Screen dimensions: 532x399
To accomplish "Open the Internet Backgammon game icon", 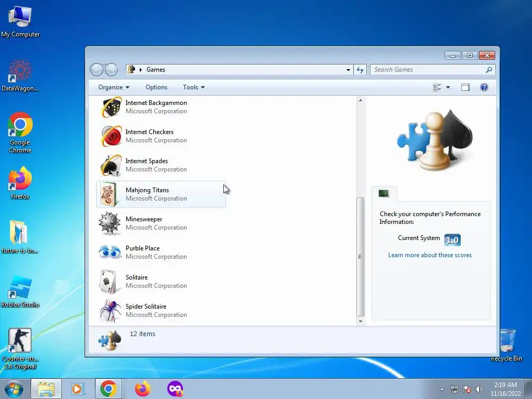I will coord(111,107).
